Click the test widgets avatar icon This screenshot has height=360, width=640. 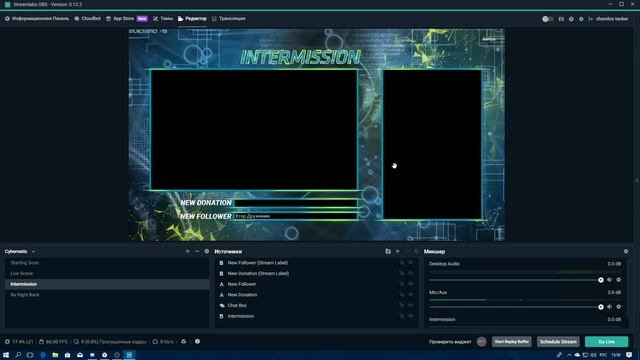(481, 342)
